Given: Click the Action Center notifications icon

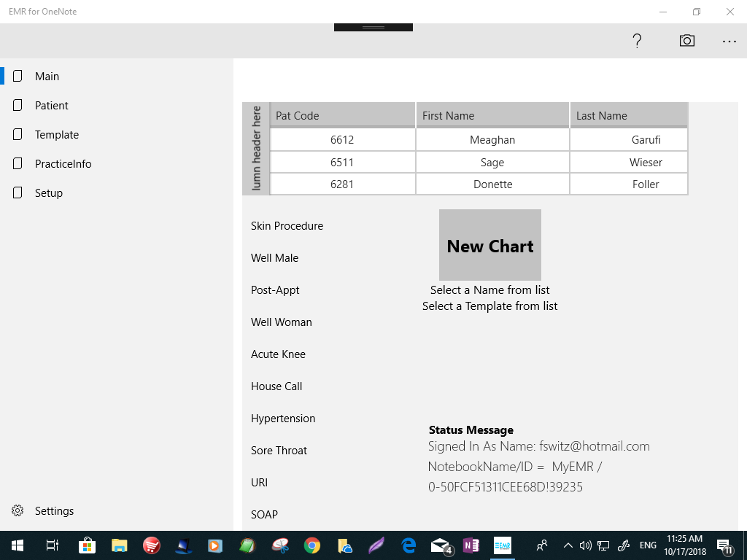Looking at the screenshot, I should (x=724, y=545).
